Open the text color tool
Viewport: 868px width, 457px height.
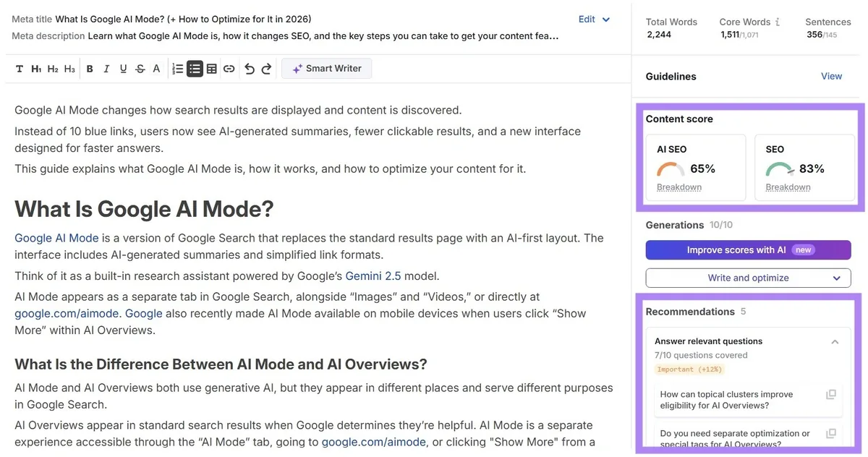tap(156, 69)
